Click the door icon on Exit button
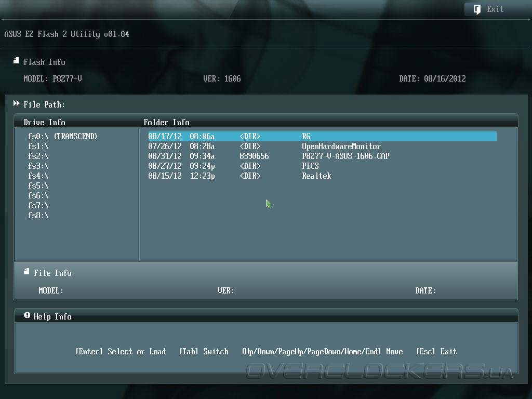This screenshot has height=399, width=532. pyautogui.click(x=477, y=9)
